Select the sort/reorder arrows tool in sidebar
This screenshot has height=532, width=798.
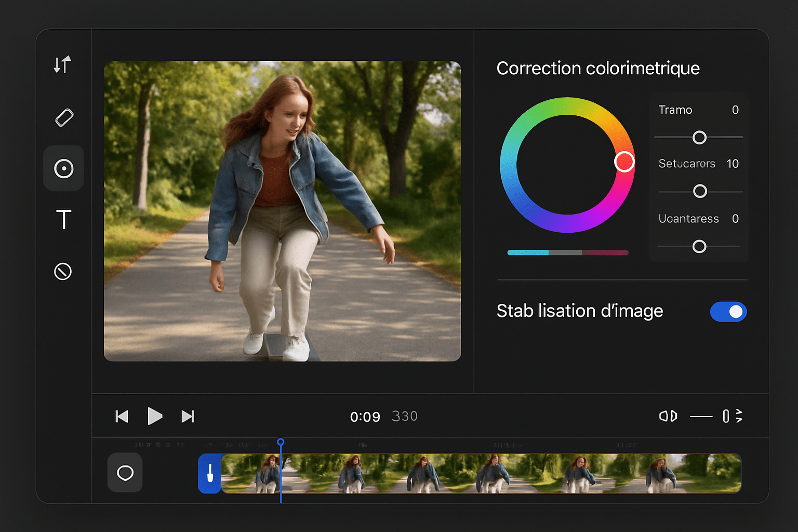(x=62, y=64)
